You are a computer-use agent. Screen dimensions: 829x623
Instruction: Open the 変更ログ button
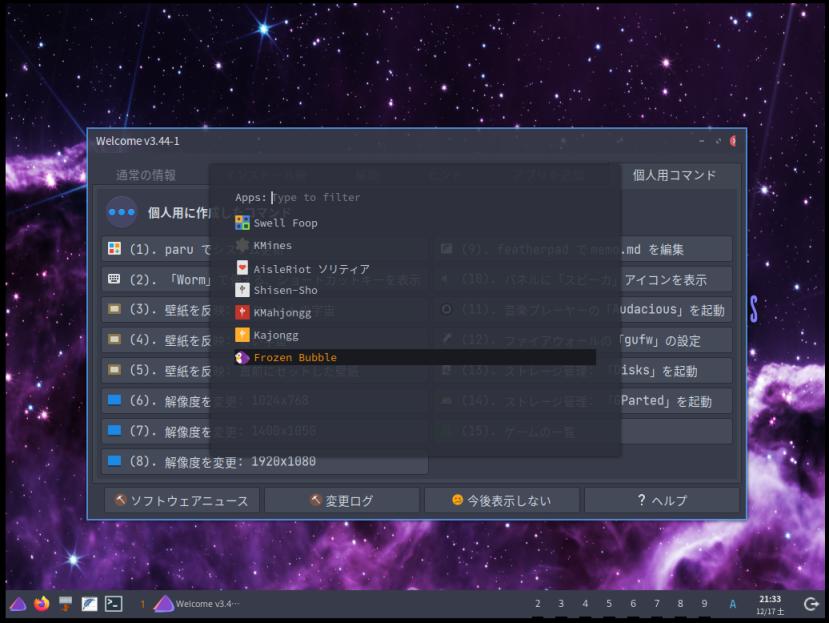click(342, 500)
